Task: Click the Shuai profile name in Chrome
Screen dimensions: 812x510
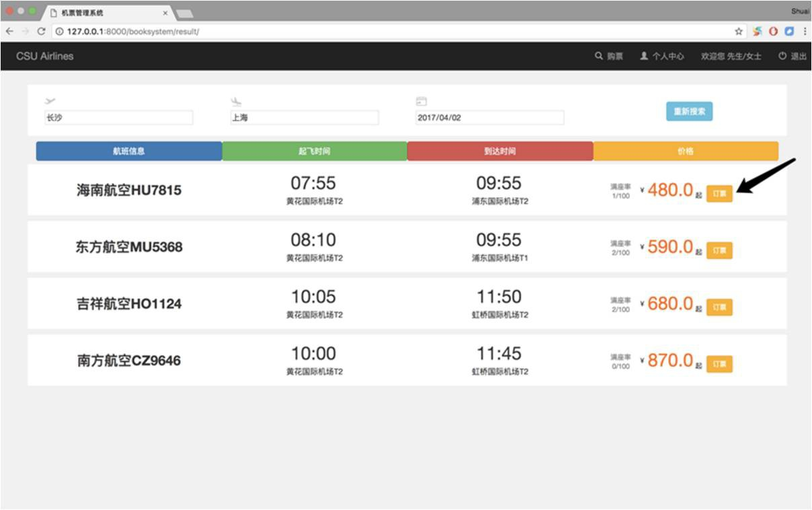Action: pyautogui.click(x=801, y=11)
